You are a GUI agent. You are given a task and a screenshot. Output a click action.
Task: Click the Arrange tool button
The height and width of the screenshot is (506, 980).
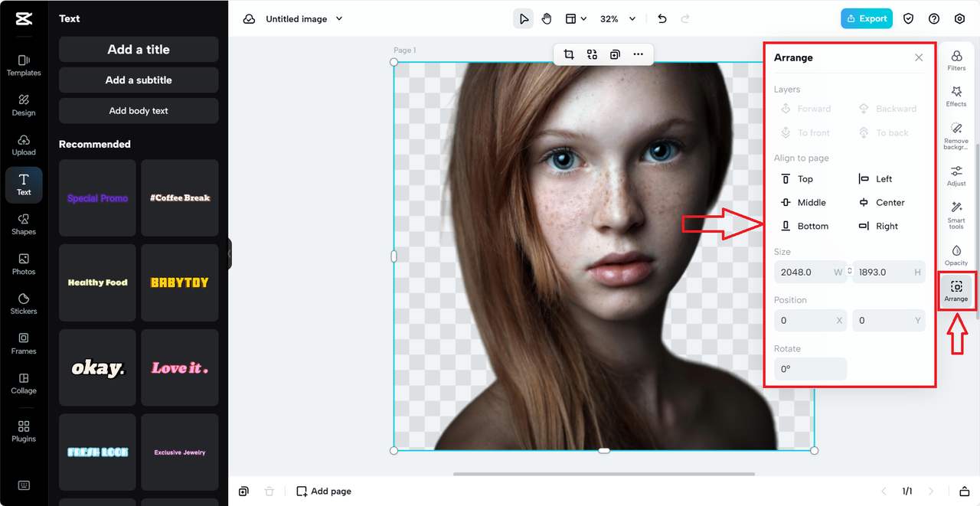pos(956,291)
